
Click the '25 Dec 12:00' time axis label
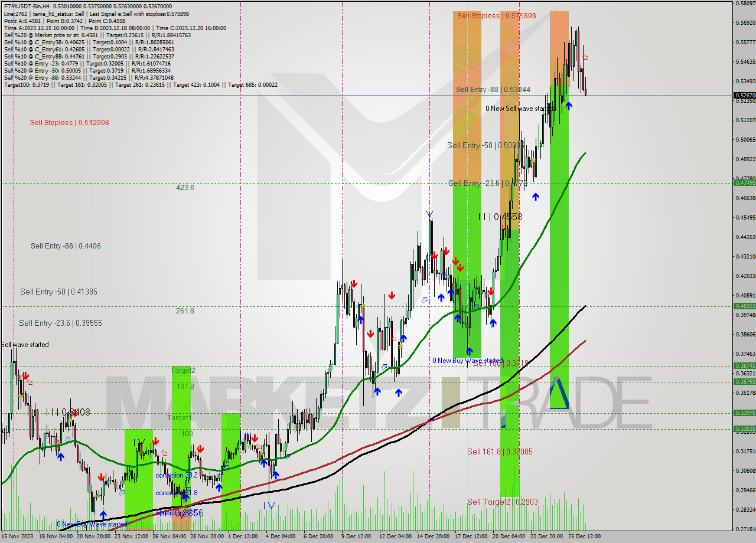point(585,536)
